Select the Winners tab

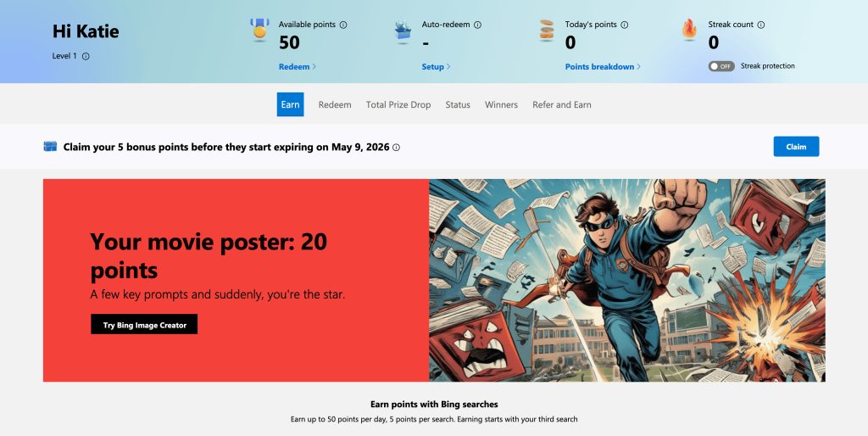click(501, 105)
